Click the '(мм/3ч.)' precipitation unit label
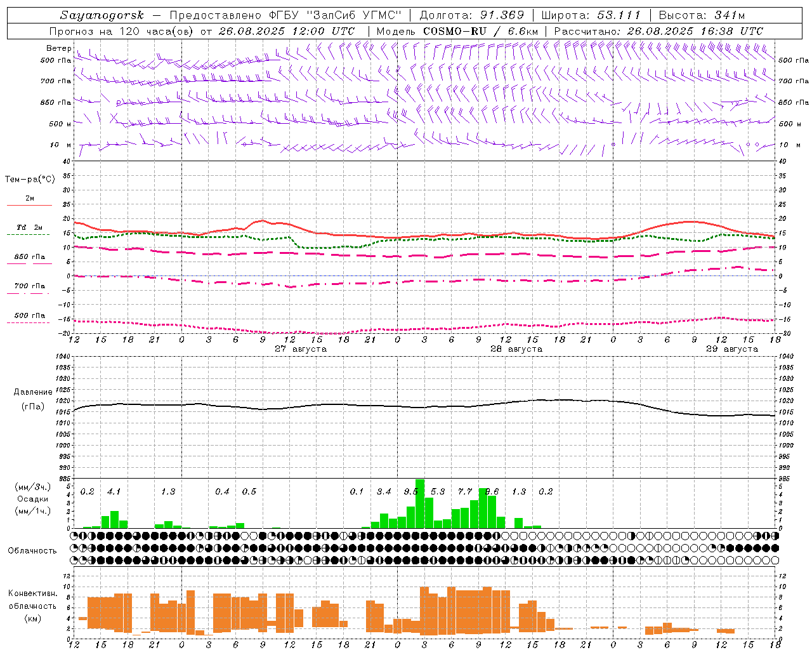The width and height of the screenshot is (812, 650). 33,487
